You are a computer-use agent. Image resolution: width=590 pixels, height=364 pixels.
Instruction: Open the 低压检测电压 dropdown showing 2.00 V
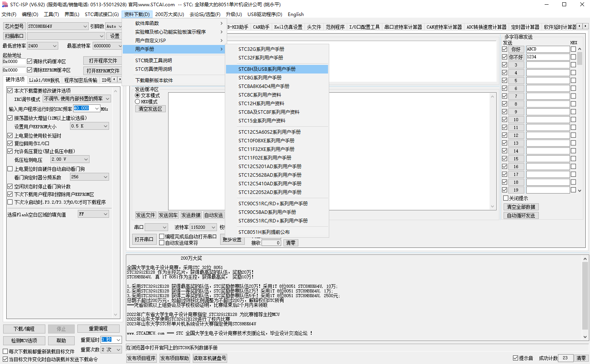70,159
